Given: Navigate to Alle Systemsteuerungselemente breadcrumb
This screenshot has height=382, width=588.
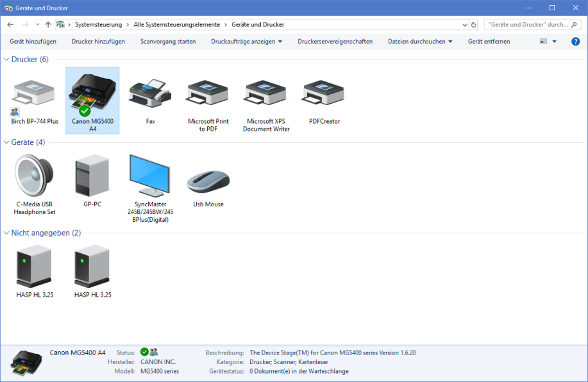Looking at the screenshot, I should 176,25.
